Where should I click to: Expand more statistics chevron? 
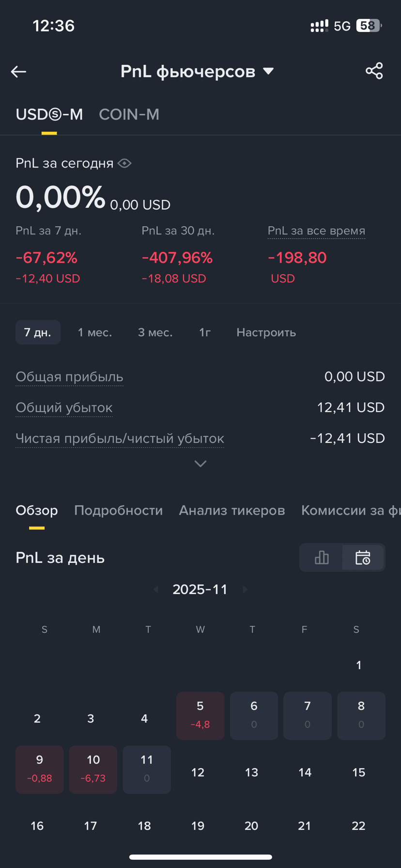[200, 464]
